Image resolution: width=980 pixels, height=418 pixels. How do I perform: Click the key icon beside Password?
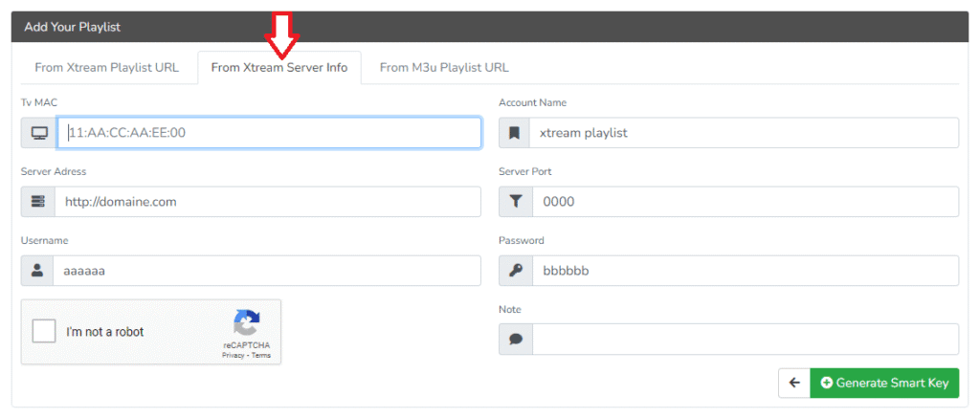coord(515,271)
